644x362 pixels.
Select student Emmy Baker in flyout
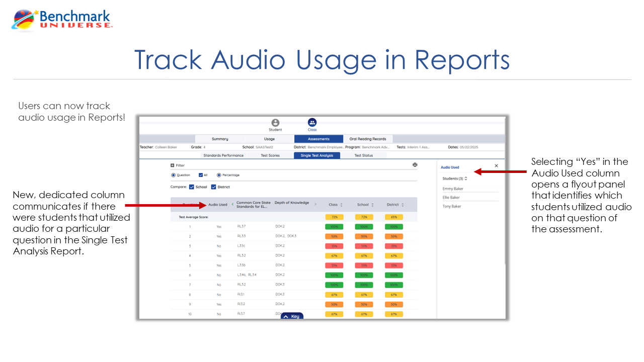(x=453, y=189)
